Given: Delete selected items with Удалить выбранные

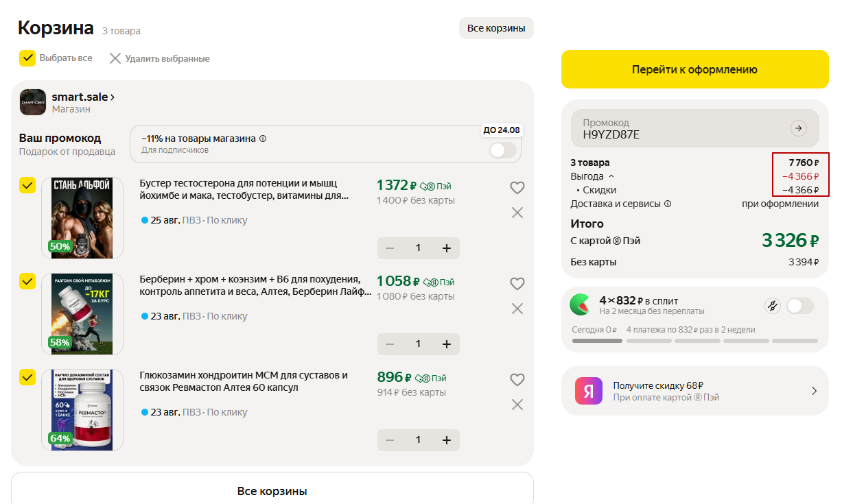Looking at the screenshot, I should [x=160, y=58].
